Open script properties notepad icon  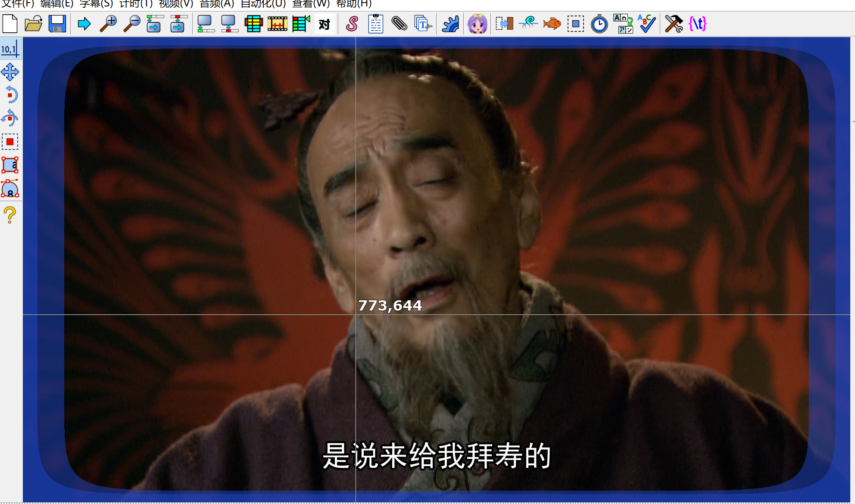(376, 24)
